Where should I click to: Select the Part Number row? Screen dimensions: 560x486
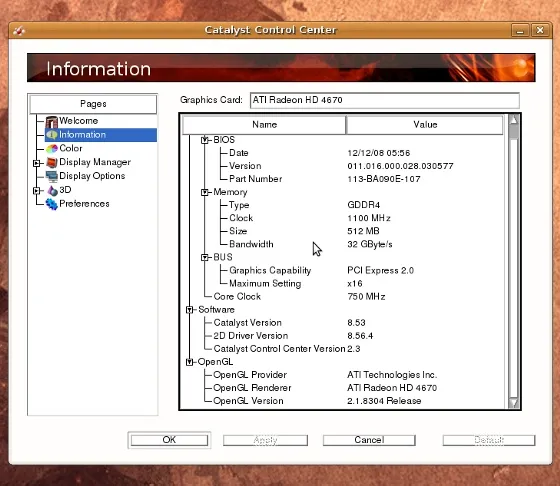343,179
